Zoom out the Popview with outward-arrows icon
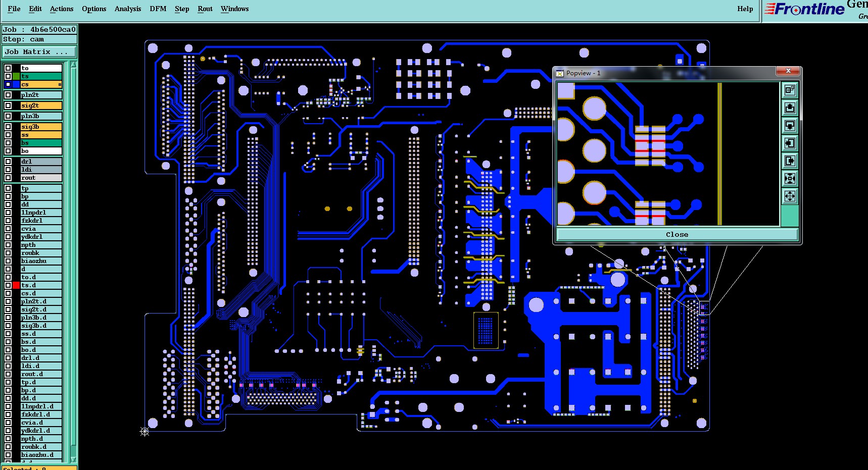868x470 pixels. coord(790,196)
